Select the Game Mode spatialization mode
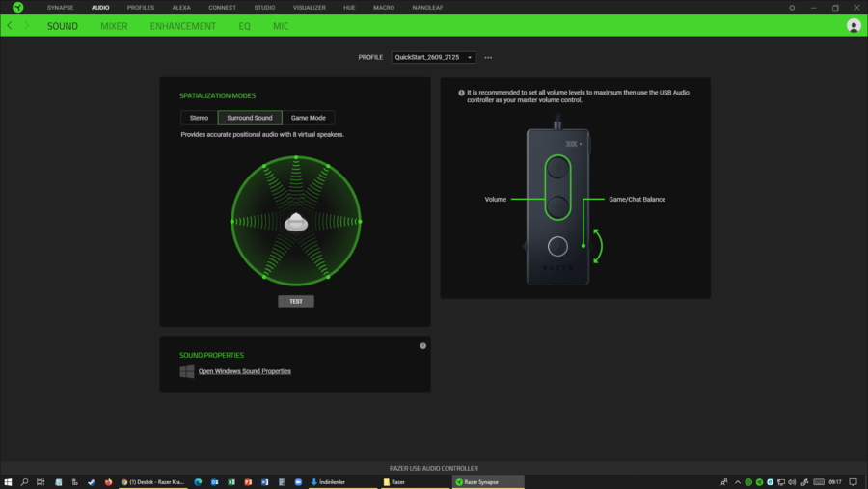Screen dimensions: 868x489 click(x=309, y=118)
